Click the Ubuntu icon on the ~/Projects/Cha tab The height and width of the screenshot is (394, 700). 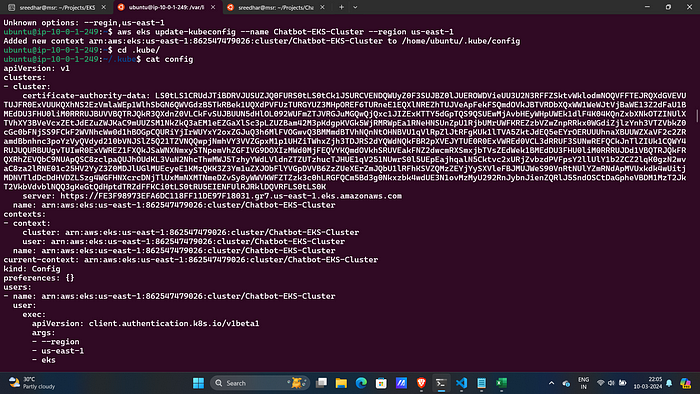click(x=230, y=7)
